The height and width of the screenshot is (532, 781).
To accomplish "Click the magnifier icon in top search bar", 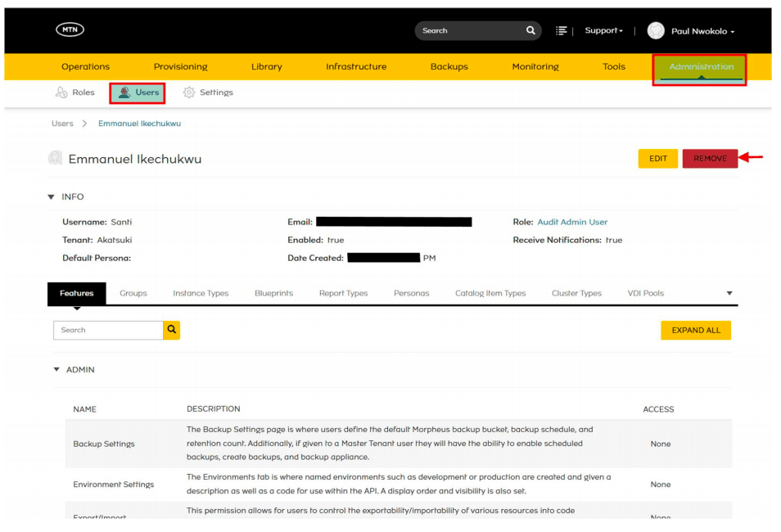I will 530,30.
